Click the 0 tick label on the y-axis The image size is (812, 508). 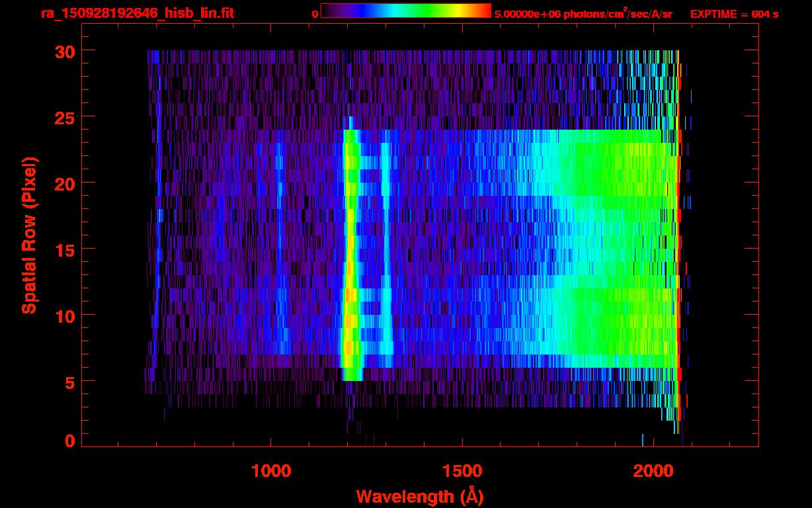(69, 441)
